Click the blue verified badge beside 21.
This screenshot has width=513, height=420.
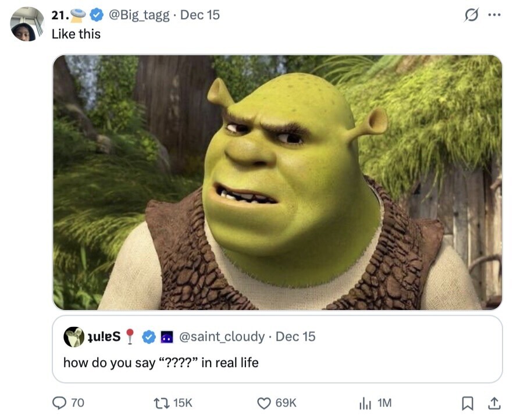click(96, 15)
